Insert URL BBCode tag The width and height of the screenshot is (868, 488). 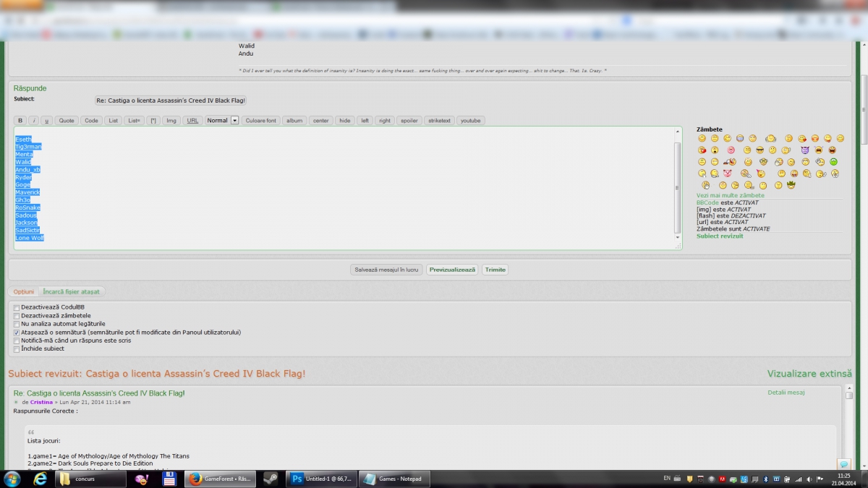click(192, 121)
